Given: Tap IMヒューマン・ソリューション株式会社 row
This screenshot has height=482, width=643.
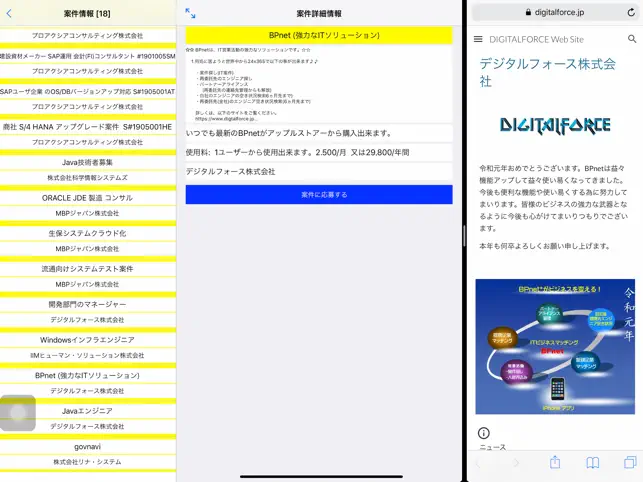Looking at the screenshot, I should 88,355.
